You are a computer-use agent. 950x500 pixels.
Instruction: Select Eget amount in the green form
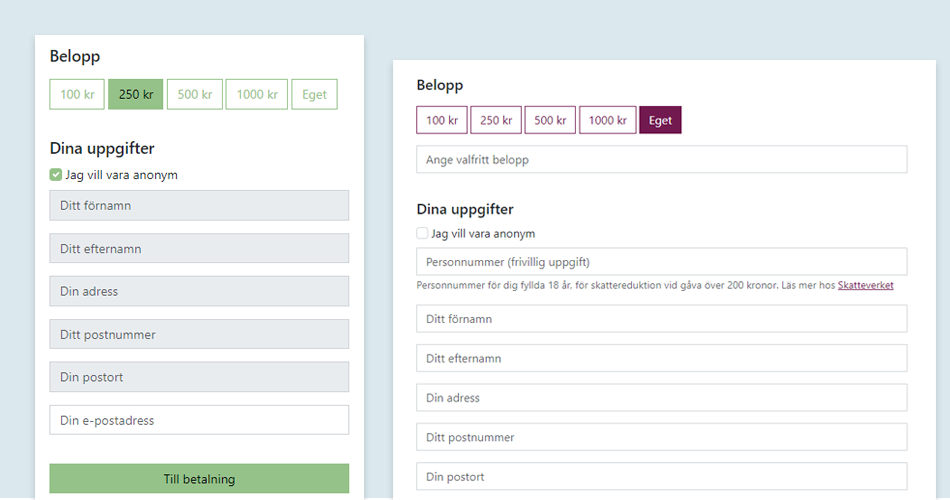314,95
